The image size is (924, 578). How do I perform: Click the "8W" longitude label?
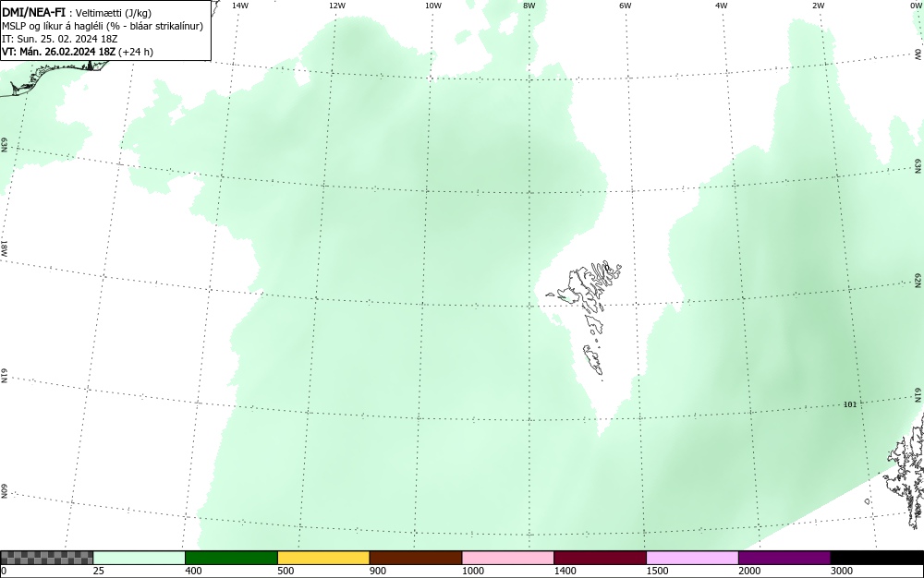pyautogui.click(x=529, y=6)
